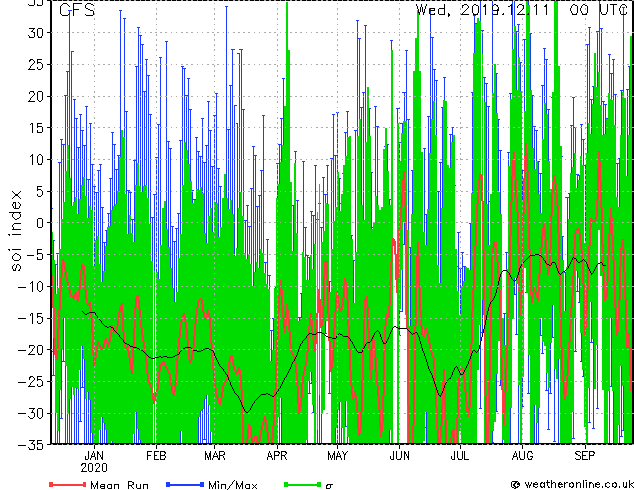Click the MAR x-axis label
634x490 pixels.
[x=215, y=456]
